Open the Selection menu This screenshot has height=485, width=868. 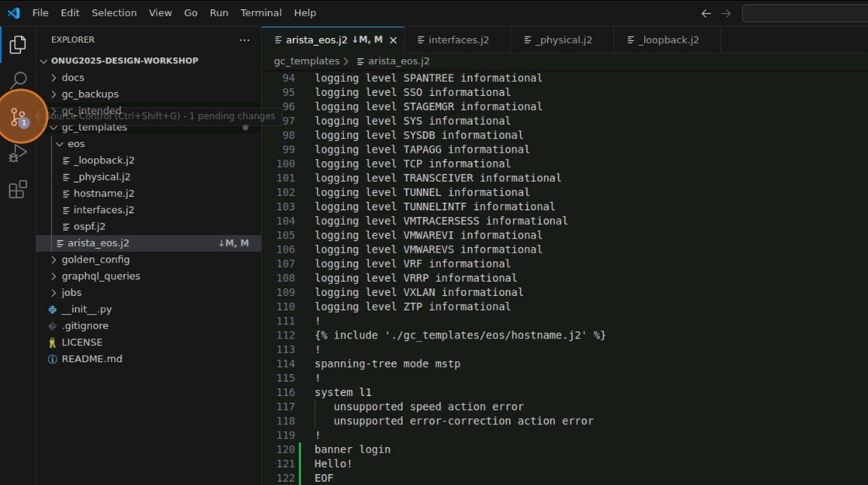tap(114, 13)
